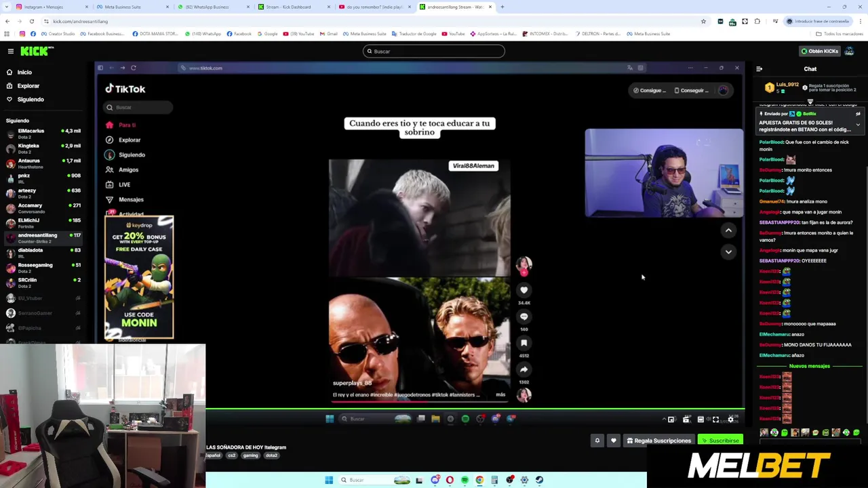Image resolution: width=868 pixels, height=488 pixels.
Task: Select the andreesantillang channel row
Action: pos(42,238)
